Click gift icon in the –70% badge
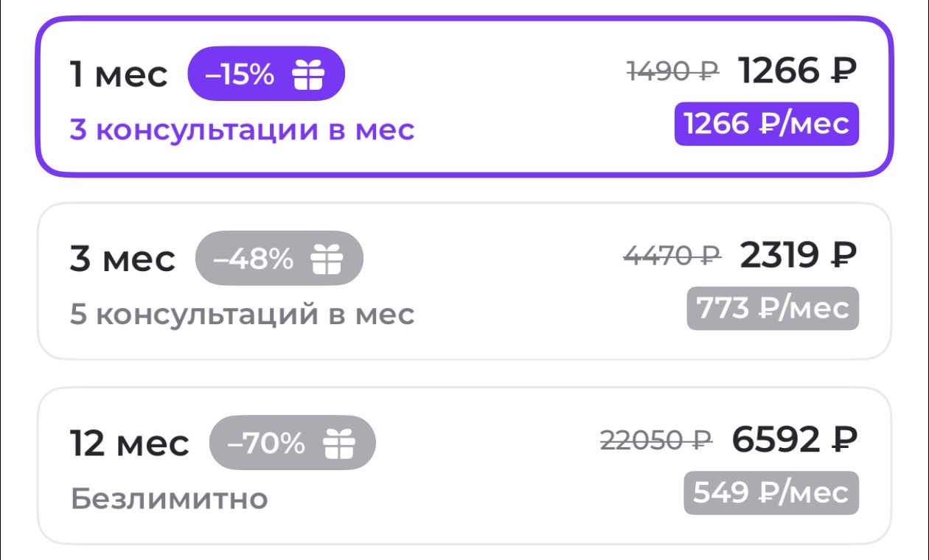929x560 pixels. pyautogui.click(x=339, y=443)
